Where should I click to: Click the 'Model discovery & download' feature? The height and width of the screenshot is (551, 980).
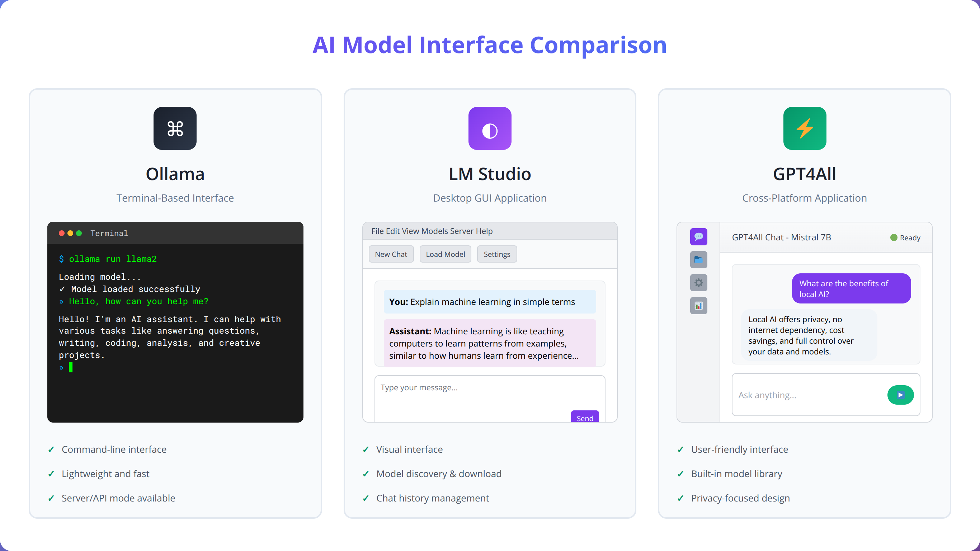(439, 474)
